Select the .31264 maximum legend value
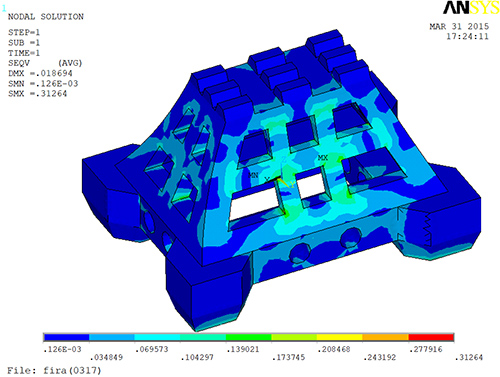 coord(469,358)
